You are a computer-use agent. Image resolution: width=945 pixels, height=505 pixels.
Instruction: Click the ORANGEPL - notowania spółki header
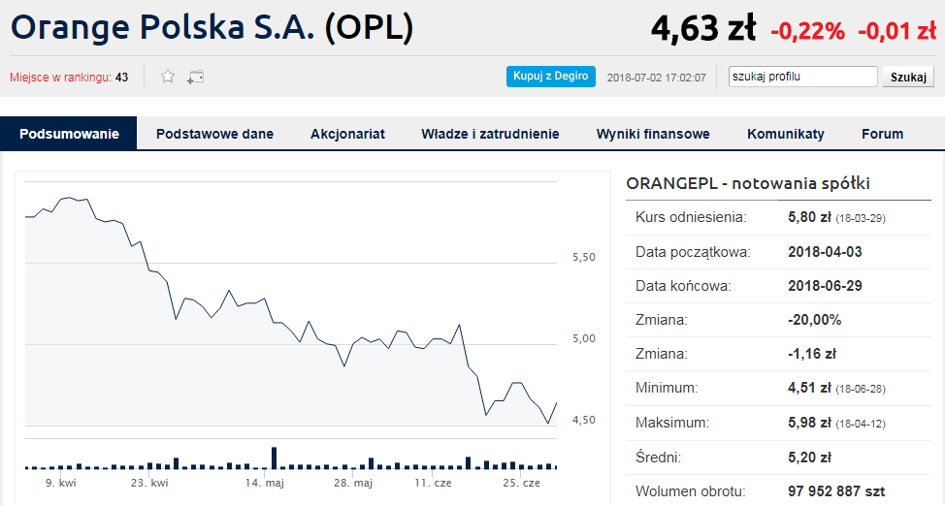748,183
